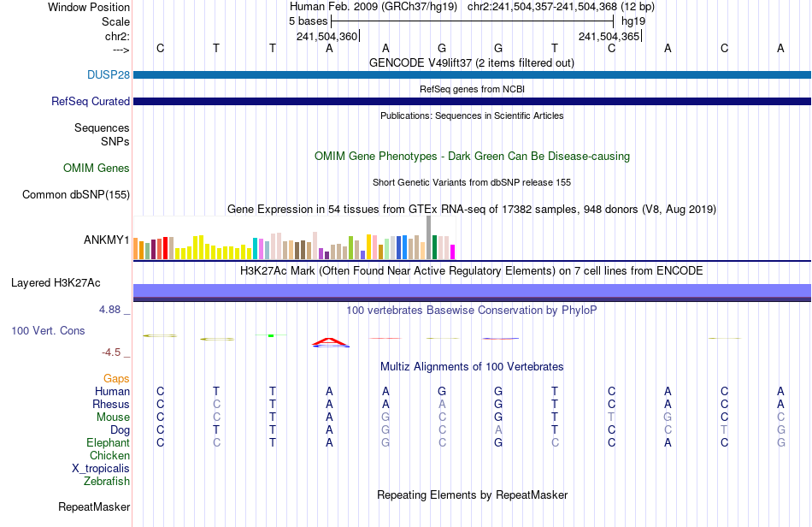The image size is (812, 527).
Task: Open the ANKMY1 GTEx track label
Action: (107, 240)
